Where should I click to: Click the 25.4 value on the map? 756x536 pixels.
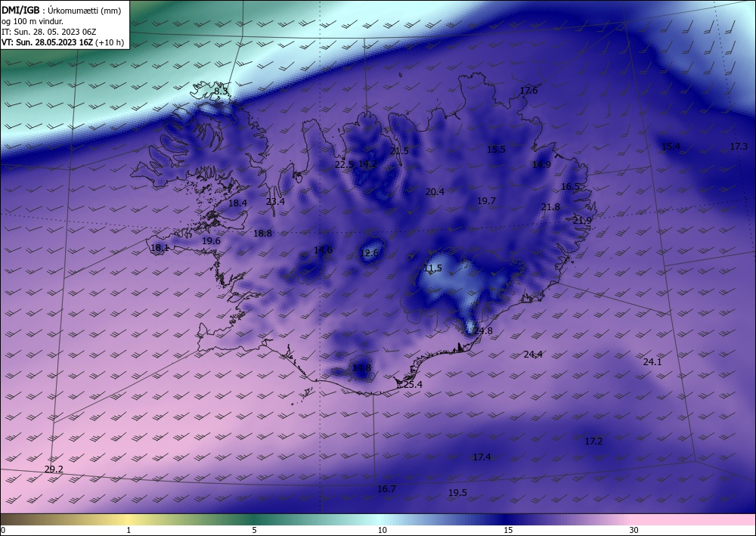[413, 385]
